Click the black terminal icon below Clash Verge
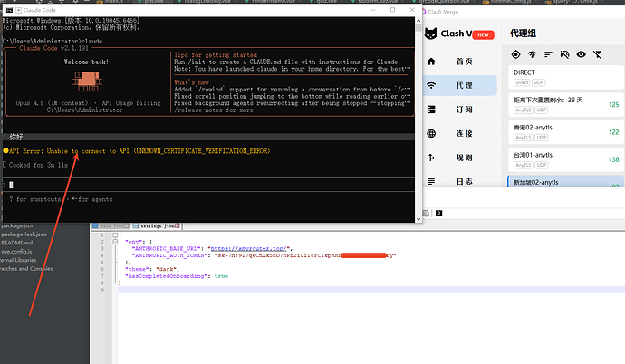Screen dimensions: 625x364 coord(438,214)
